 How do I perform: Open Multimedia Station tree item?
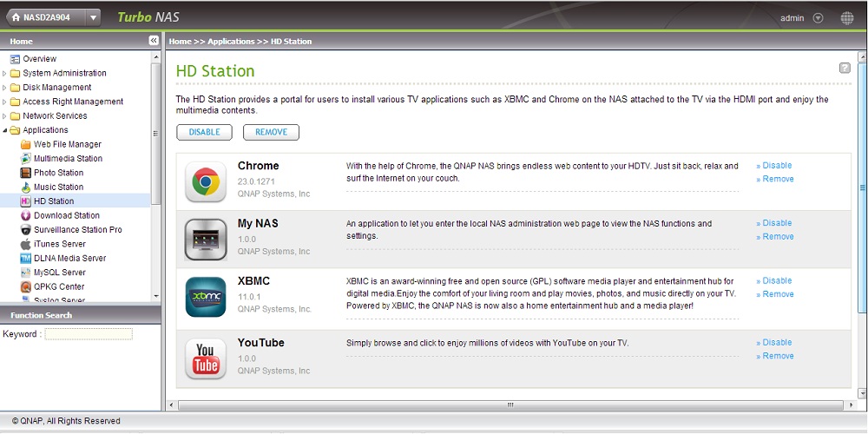click(x=68, y=159)
